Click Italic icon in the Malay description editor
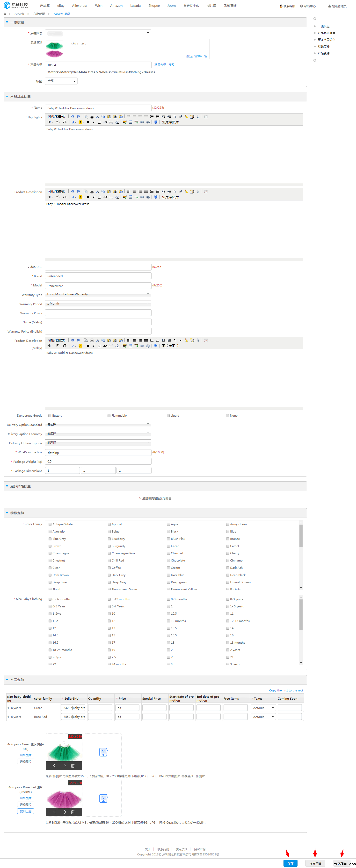 pyautogui.click(x=94, y=346)
